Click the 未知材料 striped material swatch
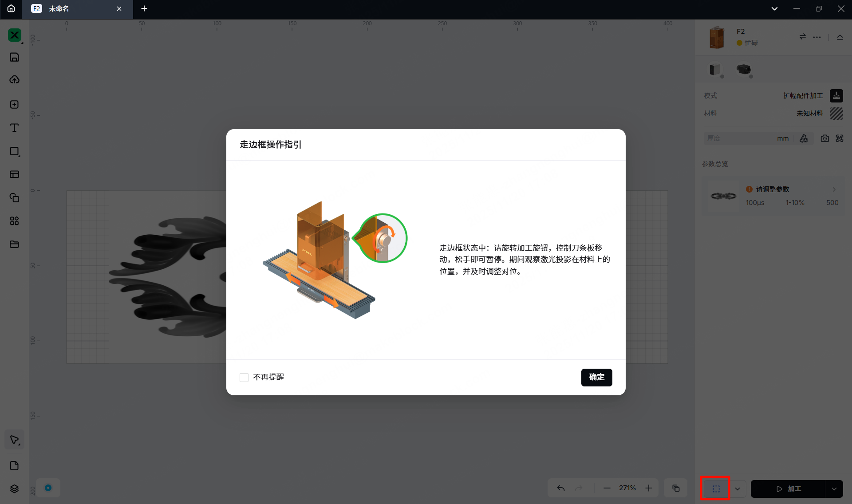 pyautogui.click(x=836, y=114)
